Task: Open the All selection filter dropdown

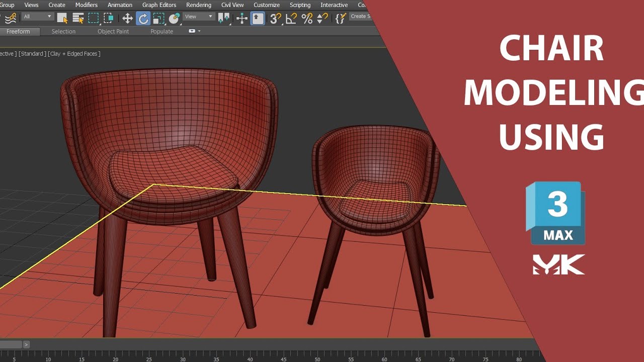Action: 37,17
